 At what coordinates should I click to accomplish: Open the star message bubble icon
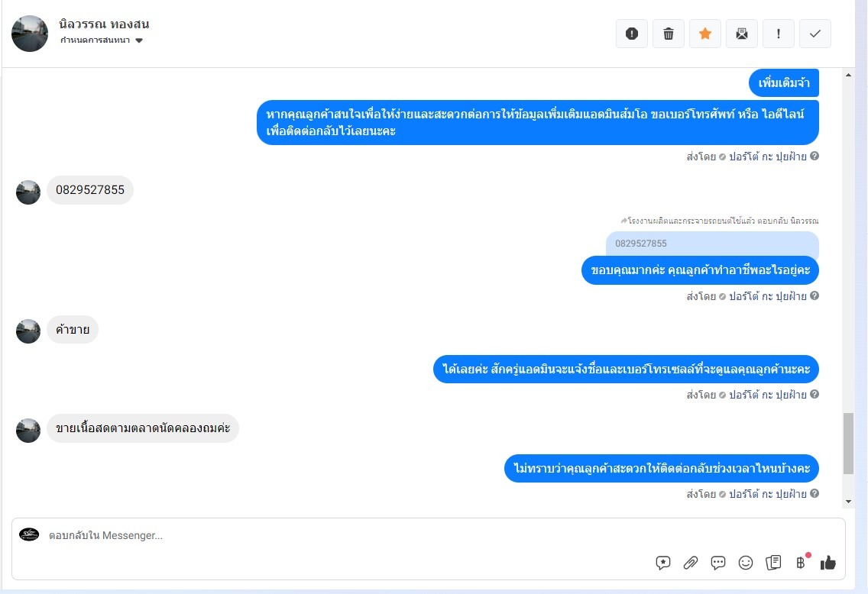662,563
